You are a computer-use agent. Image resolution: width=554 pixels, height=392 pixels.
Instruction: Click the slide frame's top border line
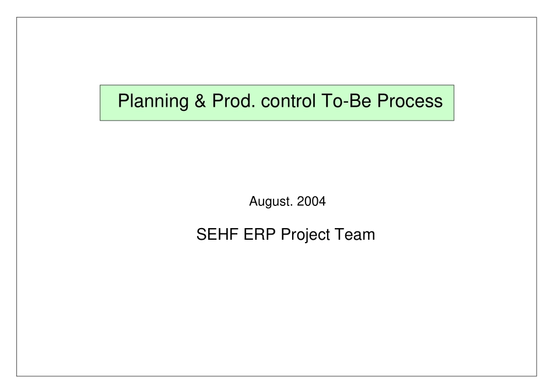tap(276, 17)
